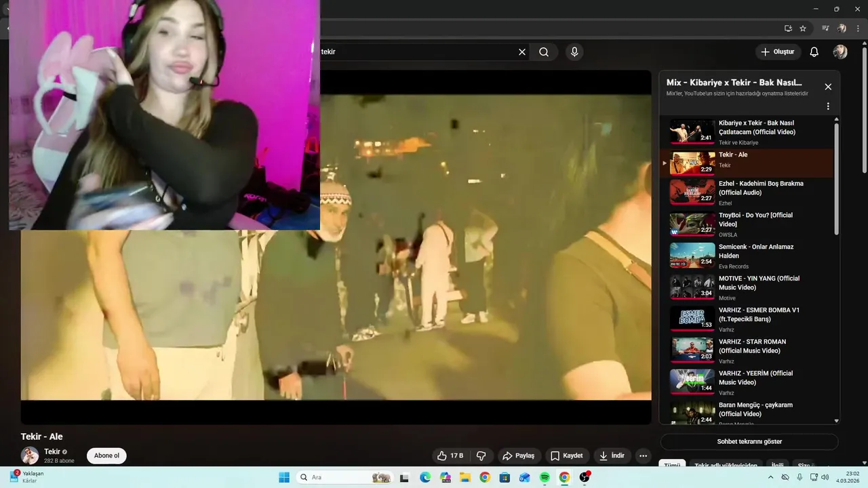Click the Paylaş share button
Viewport: 868px width, 488px height.
[519, 455]
